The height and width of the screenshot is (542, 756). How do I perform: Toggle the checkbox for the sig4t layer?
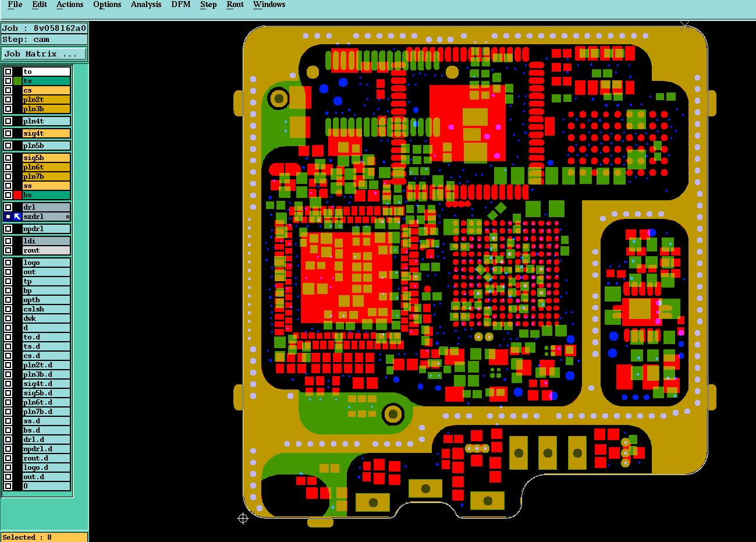pyautogui.click(x=8, y=133)
